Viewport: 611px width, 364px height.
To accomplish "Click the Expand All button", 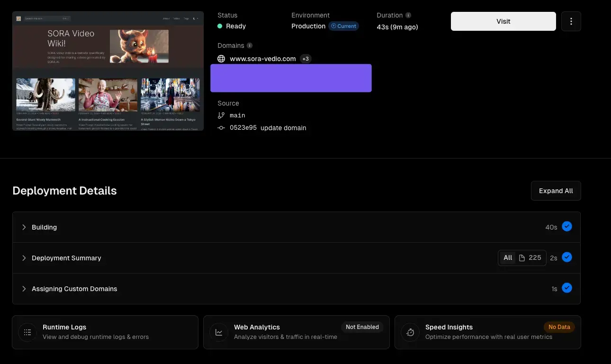I will [x=556, y=191].
